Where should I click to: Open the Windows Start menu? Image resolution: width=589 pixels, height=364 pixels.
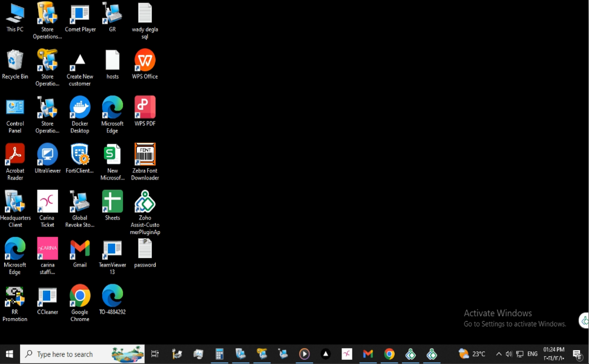click(x=10, y=354)
